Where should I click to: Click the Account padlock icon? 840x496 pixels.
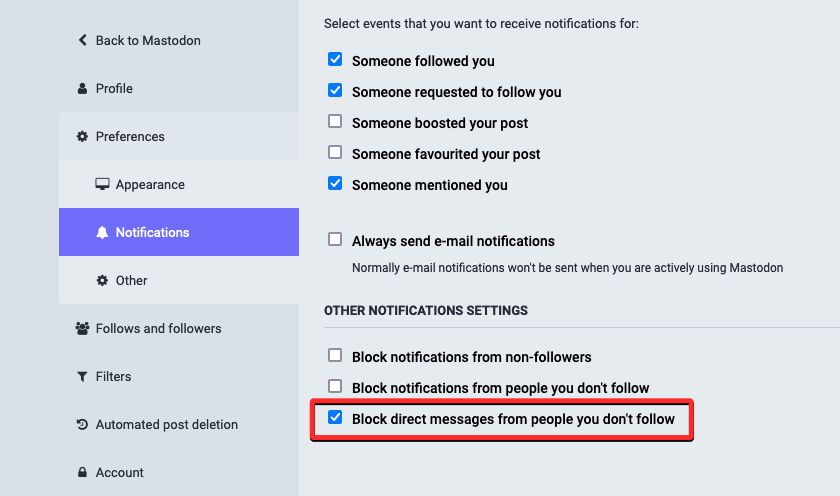click(82, 473)
